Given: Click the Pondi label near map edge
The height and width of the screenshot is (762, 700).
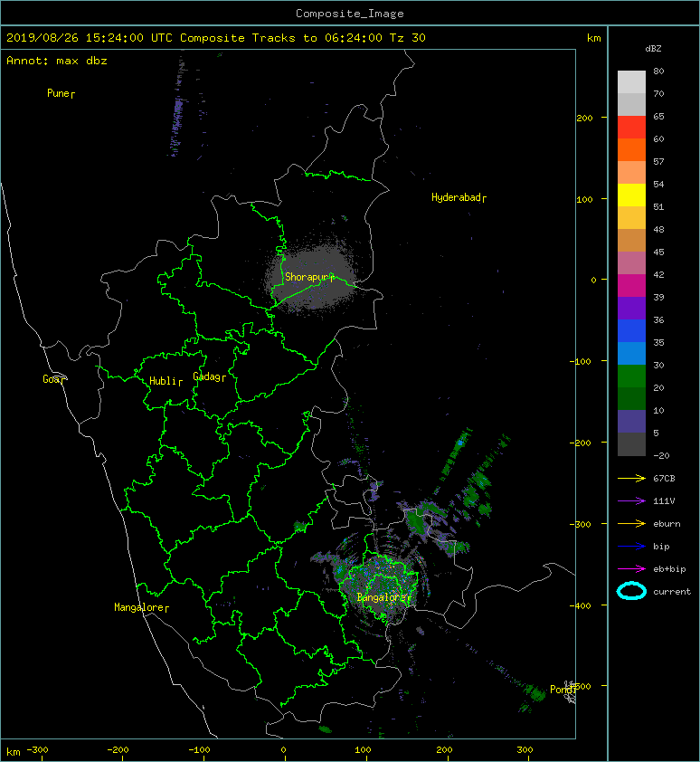Looking at the screenshot, I should tap(562, 690).
